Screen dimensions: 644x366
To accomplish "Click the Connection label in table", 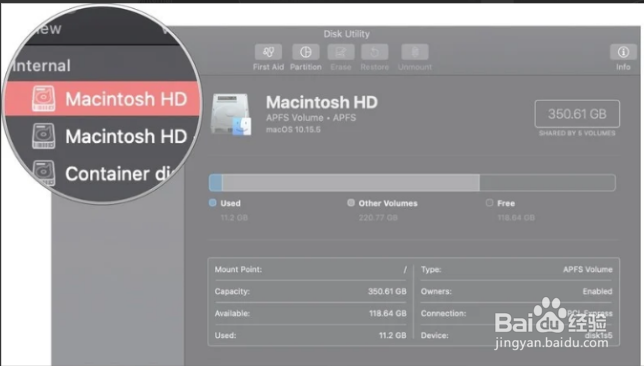I will [x=444, y=313].
